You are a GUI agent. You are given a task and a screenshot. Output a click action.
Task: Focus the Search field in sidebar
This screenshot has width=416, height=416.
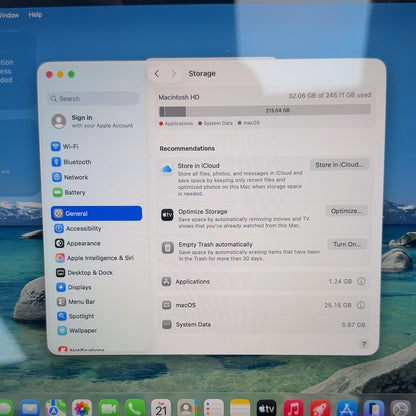93,99
